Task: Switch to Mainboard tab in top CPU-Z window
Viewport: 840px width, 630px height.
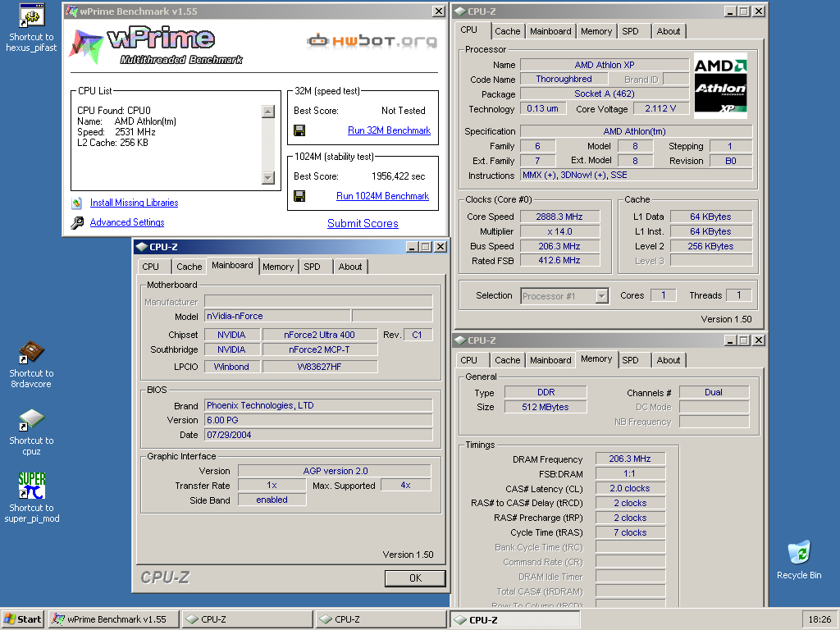Action: click(550, 31)
